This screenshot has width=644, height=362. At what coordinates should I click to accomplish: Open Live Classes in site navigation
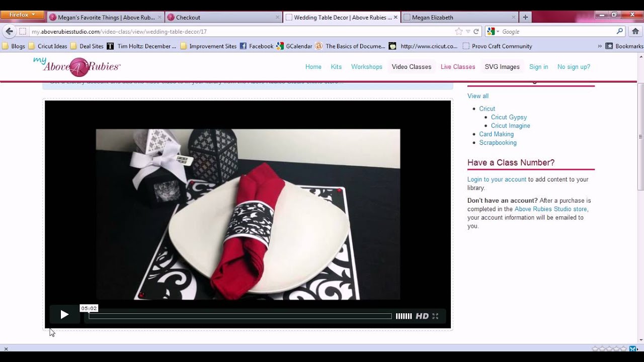pos(458,66)
